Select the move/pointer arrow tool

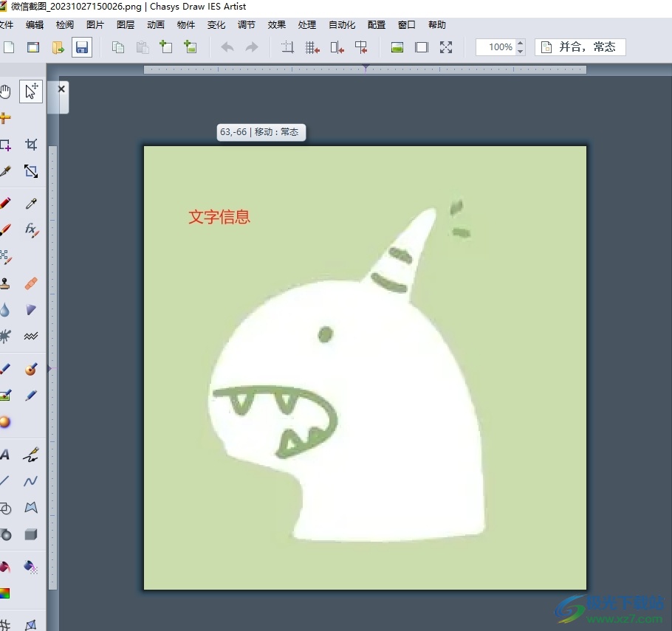pos(31,92)
